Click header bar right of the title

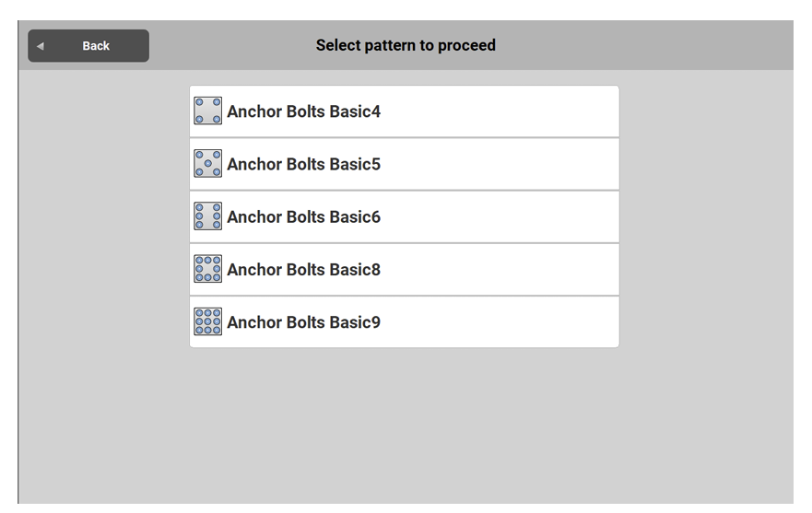pyautogui.click(x=664, y=45)
